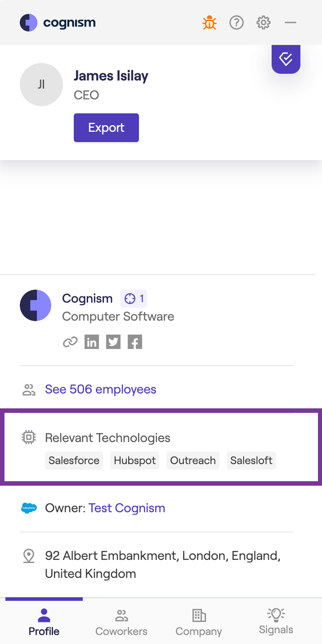
Task: Open the help question mark icon
Action: tap(237, 22)
